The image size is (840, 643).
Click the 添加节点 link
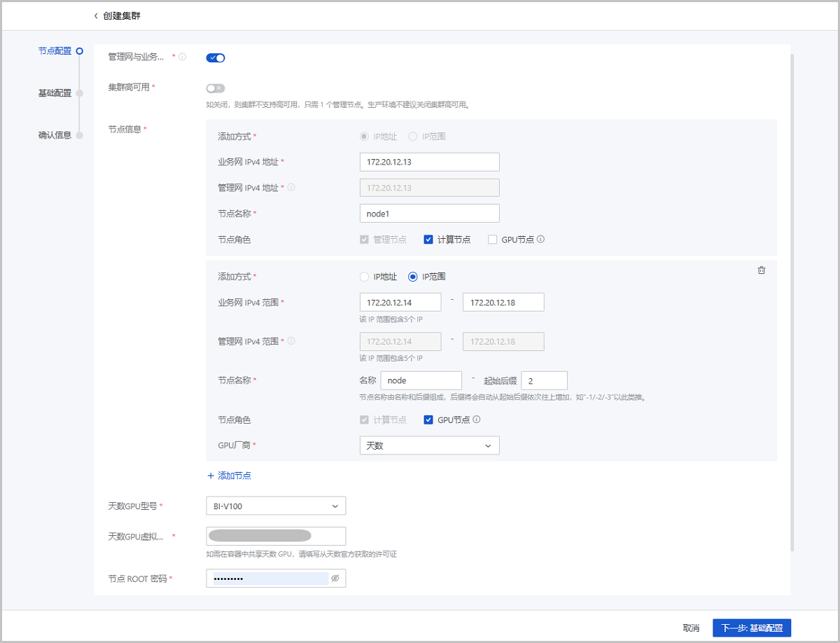[229, 476]
